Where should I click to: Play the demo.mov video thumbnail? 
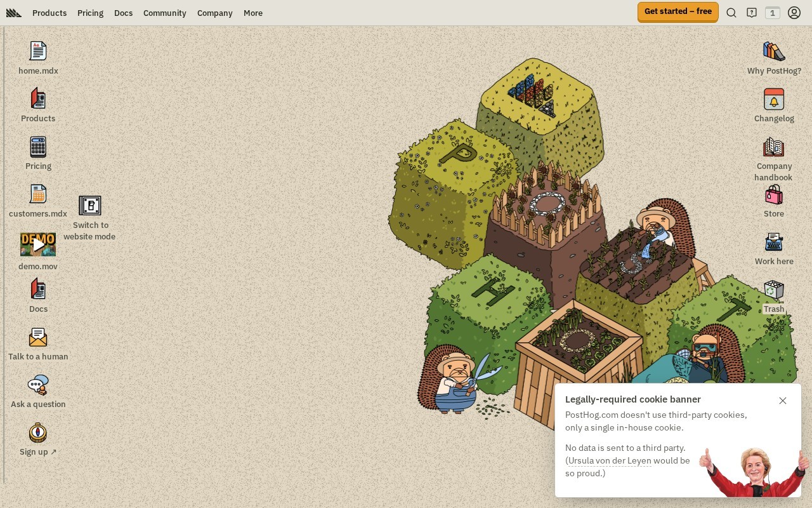38,244
